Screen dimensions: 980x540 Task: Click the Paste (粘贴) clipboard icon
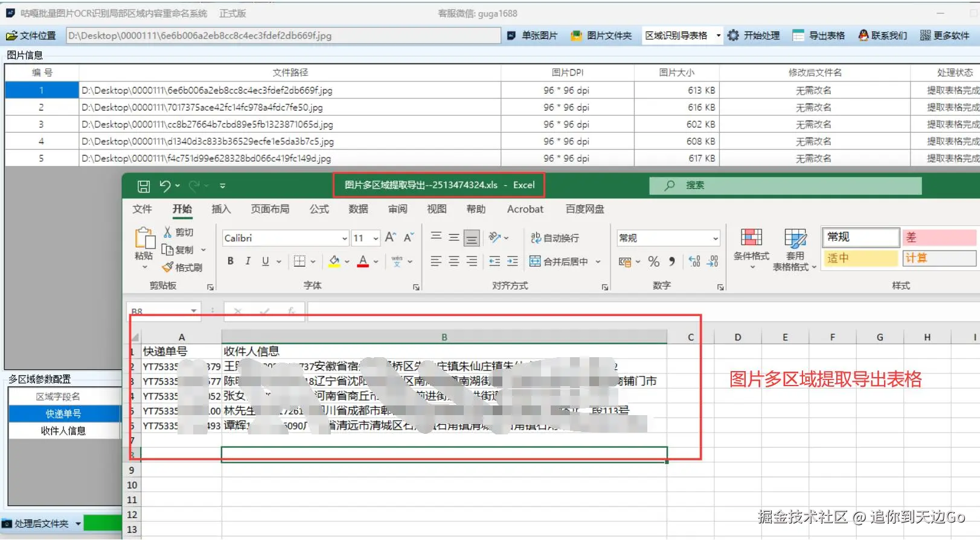(x=144, y=238)
